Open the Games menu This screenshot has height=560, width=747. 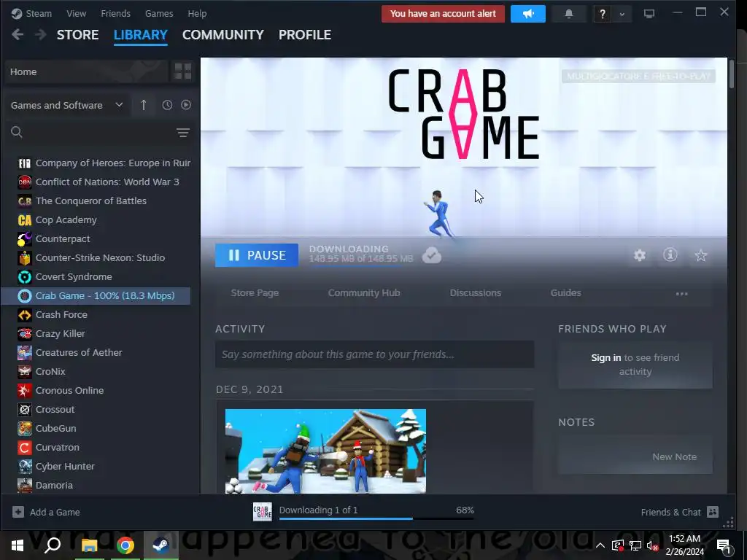(x=159, y=13)
